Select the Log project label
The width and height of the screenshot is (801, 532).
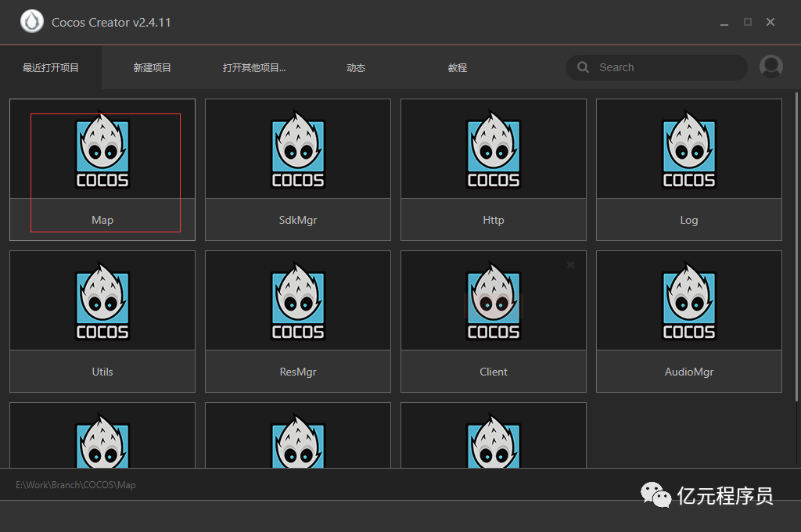pos(689,221)
